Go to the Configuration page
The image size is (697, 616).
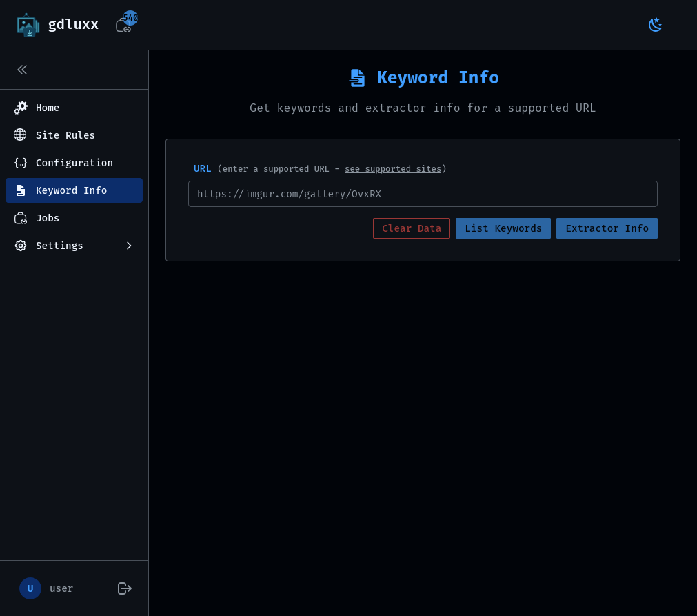pyautogui.click(x=74, y=163)
